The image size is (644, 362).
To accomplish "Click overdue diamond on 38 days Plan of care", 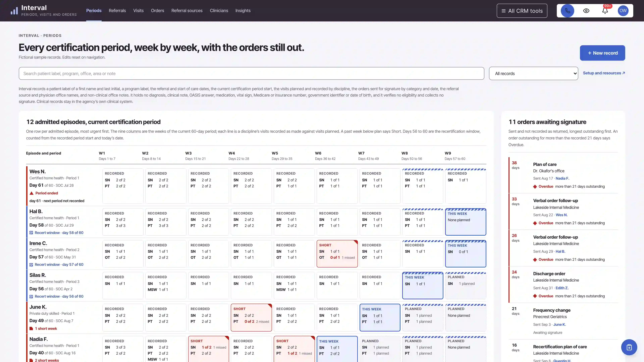I will (x=535, y=187).
